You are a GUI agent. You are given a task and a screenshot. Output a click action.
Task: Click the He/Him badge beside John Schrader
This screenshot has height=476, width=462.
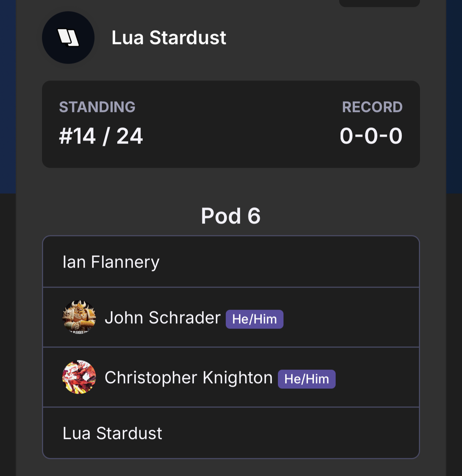click(x=254, y=319)
